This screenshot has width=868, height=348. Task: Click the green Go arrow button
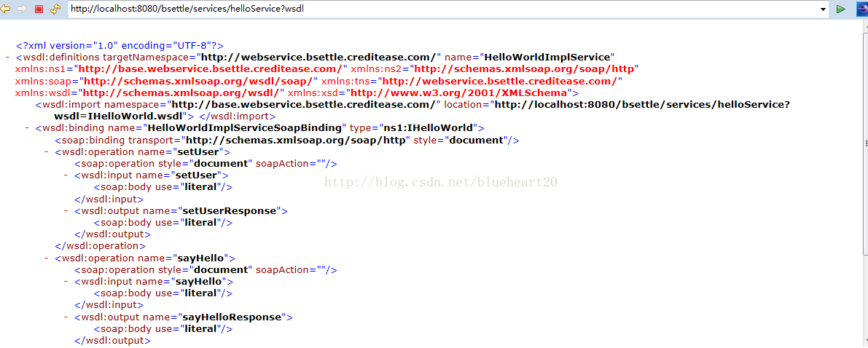841,9
